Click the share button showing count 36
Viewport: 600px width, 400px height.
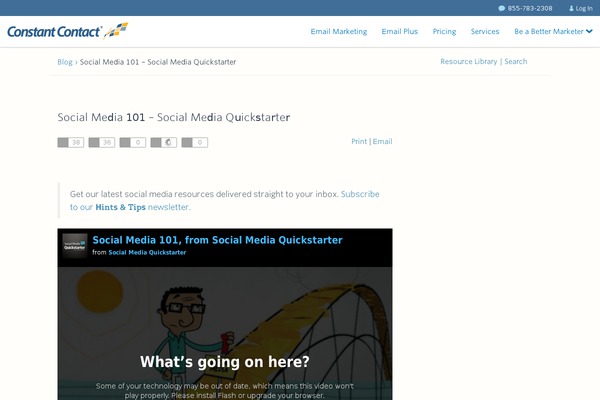click(102, 142)
